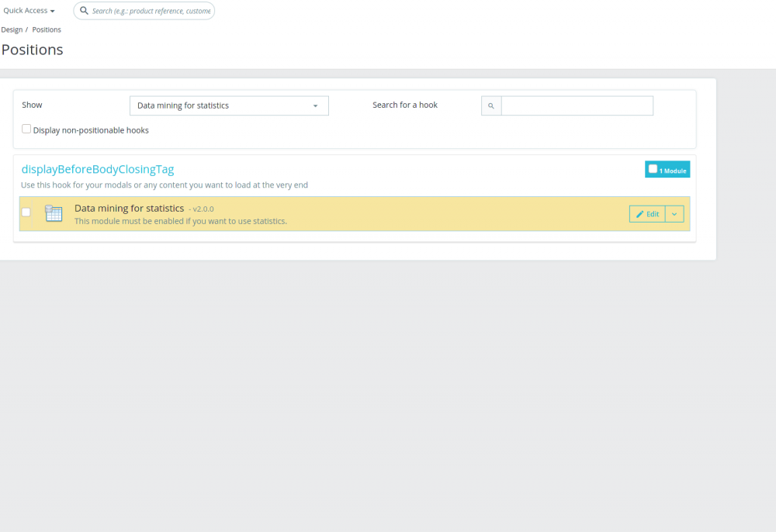The height and width of the screenshot is (532, 776).
Task: Check the checkbox inside the 1 Module badge
Action: [x=653, y=168]
